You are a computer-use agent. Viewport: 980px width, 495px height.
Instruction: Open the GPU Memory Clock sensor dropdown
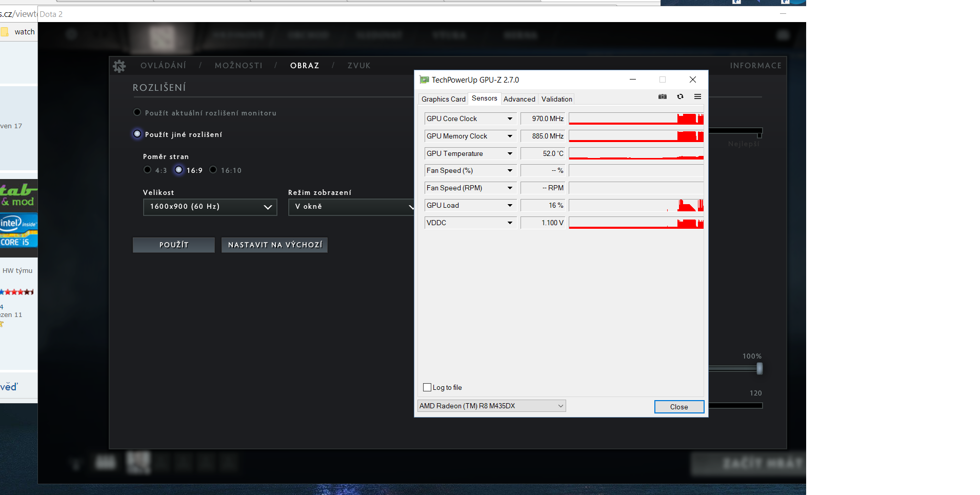(x=510, y=136)
